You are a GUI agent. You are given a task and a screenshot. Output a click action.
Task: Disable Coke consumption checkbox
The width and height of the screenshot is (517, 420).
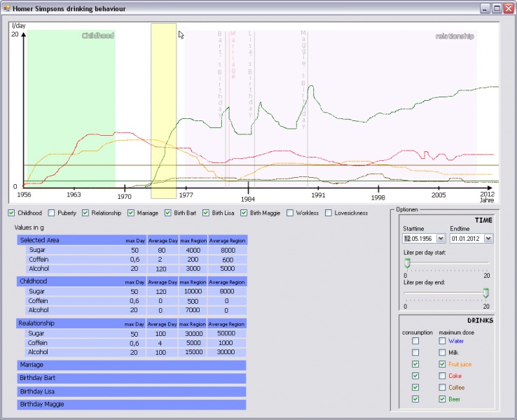click(415, 376)
